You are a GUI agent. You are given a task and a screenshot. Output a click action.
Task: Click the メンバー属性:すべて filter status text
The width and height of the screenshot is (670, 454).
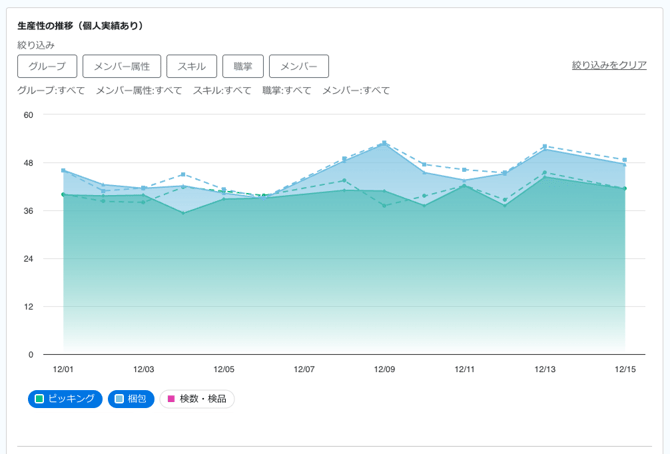coord(139,91)
